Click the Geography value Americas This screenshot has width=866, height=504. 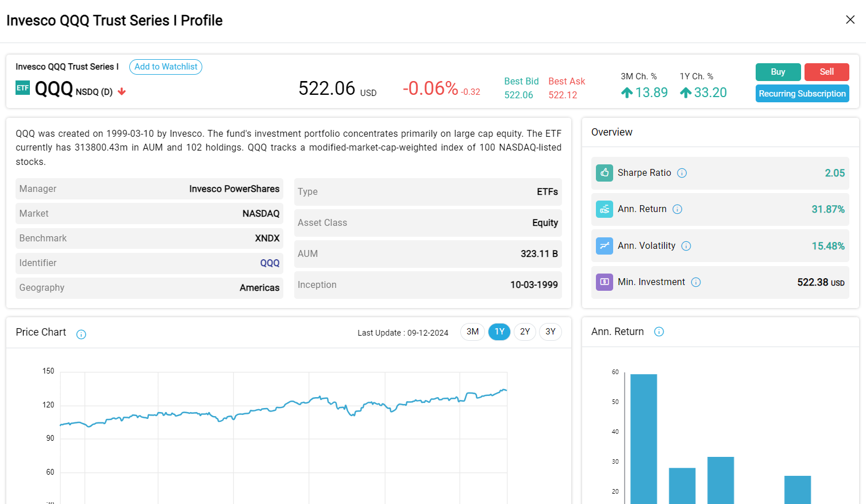260,288
